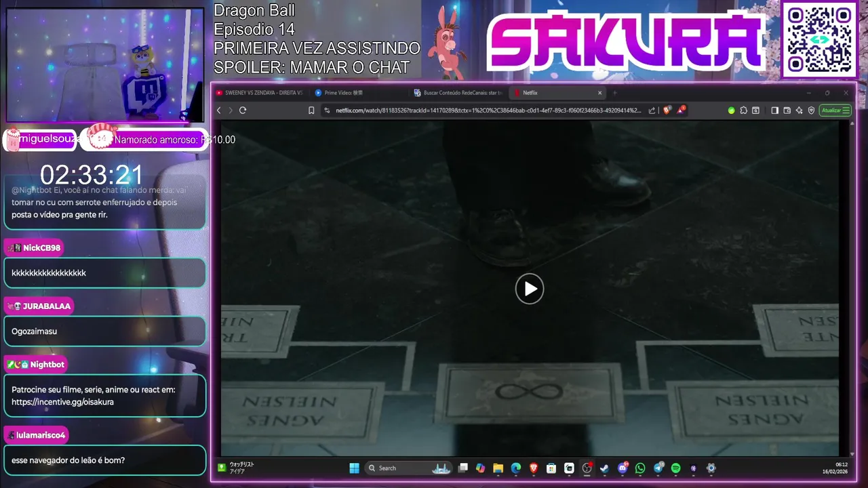Click the green circle extension icon

click(731, 110)
